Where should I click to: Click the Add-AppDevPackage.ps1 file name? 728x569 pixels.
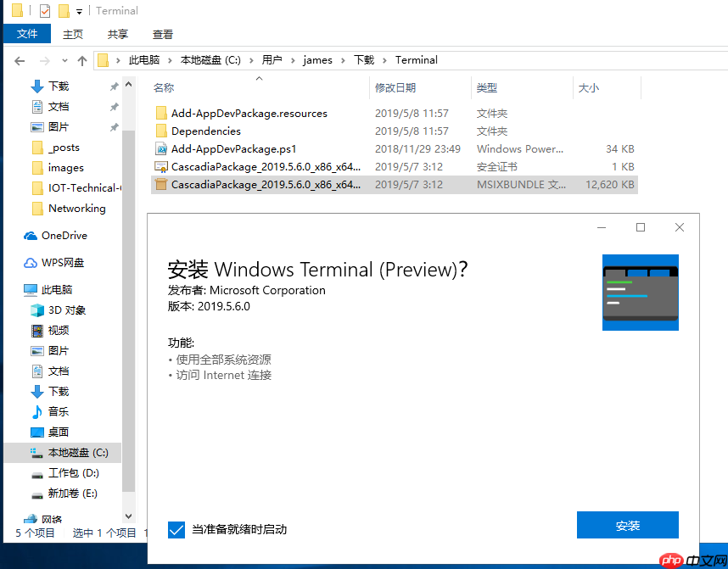coord(233,149)
